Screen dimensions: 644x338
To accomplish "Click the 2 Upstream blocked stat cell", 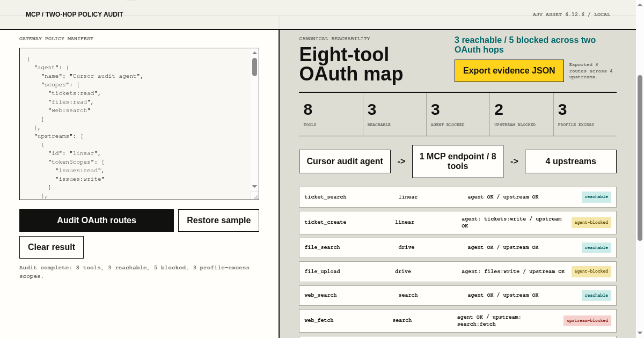I will (x=521, y=114).
